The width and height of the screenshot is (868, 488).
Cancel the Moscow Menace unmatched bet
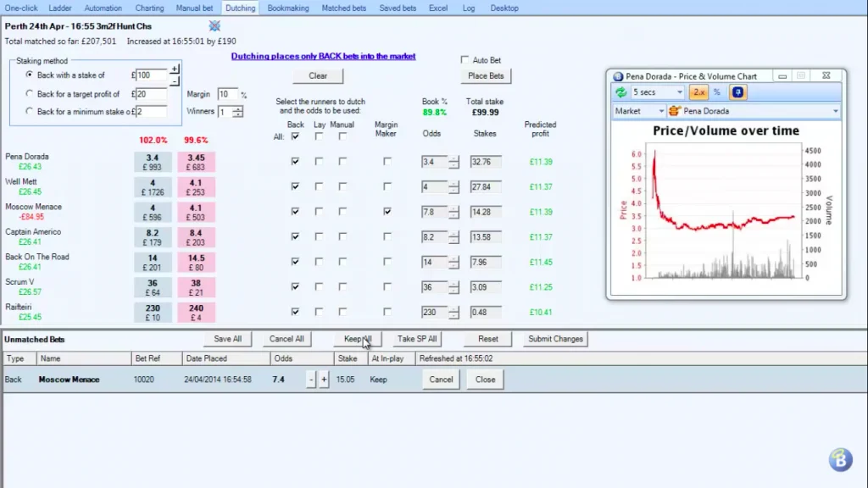(441, 380)
